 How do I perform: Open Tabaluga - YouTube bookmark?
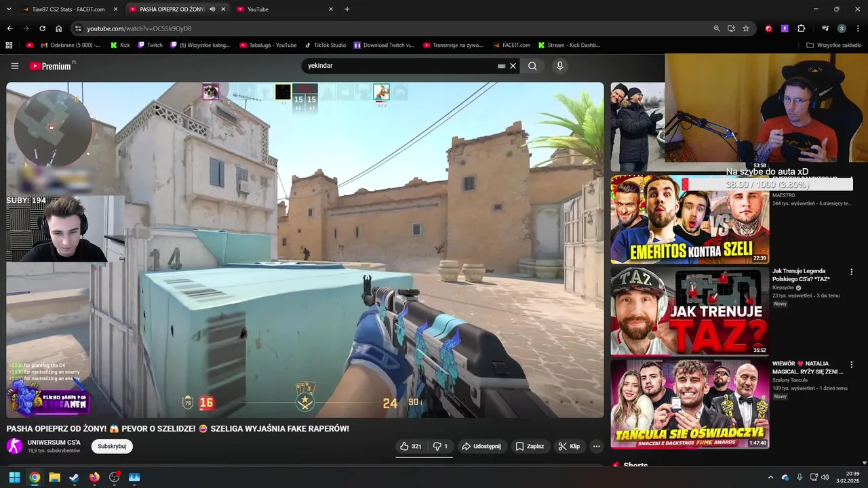pyautogui.click(x=268, y=45)
